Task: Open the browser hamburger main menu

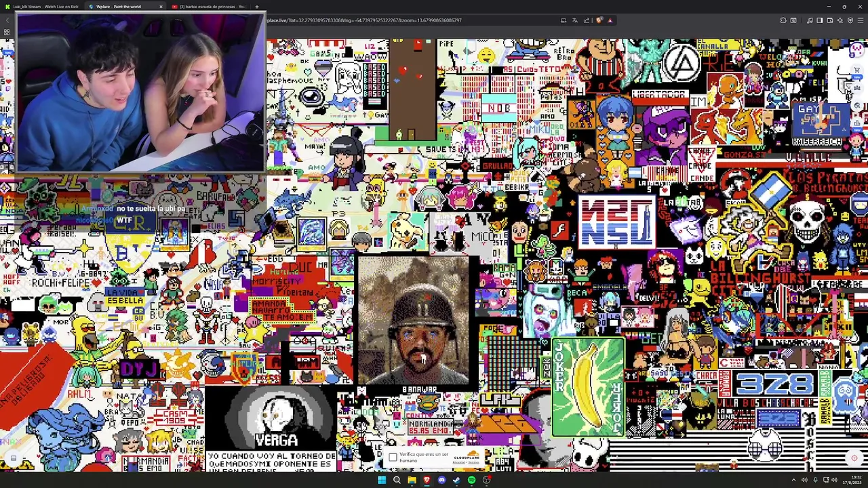Action: (861, 20)
